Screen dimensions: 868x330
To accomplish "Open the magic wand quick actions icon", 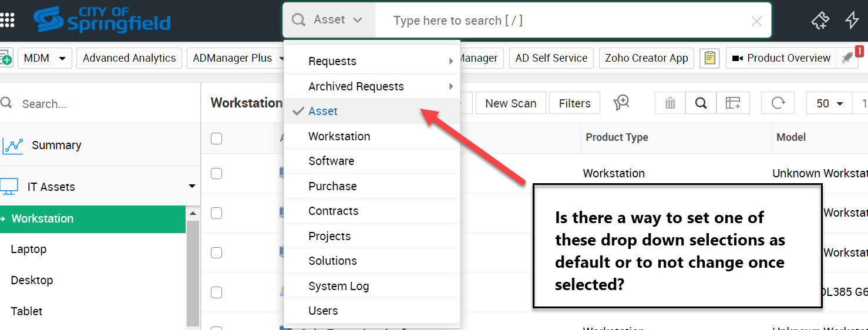I will [820, 21].
